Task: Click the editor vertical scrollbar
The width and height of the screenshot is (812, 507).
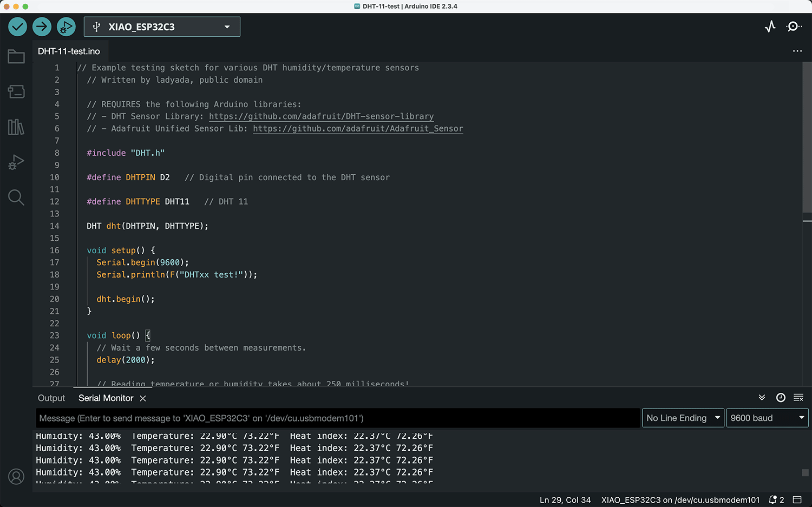Action: coord(807,137)
